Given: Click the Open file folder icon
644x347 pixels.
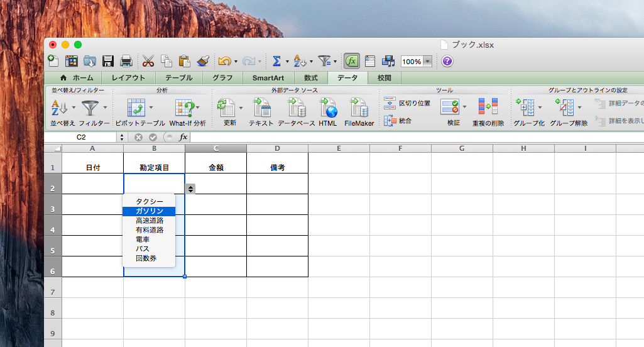Looking at the screenshot, I should coord(90,61).
